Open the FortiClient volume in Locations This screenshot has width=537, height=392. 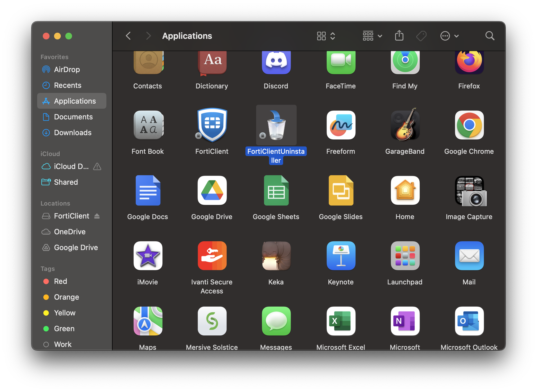coord(72,216)
